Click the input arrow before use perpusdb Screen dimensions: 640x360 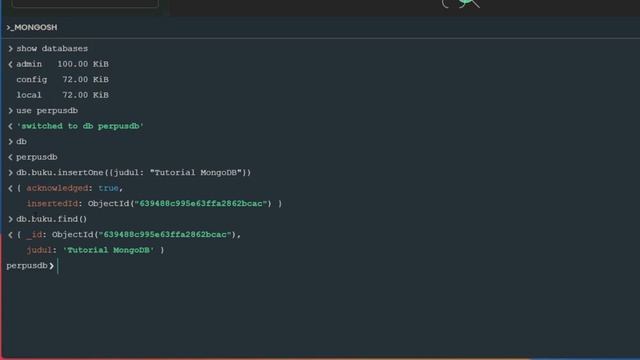[x=11, y=111]
